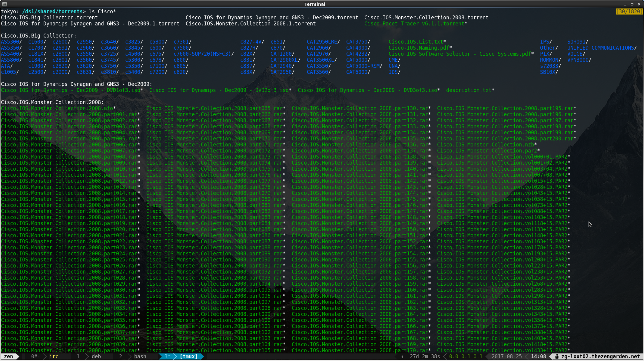
Task: Click the CAT2950LRE directory entry
Action: pos(322,42)
